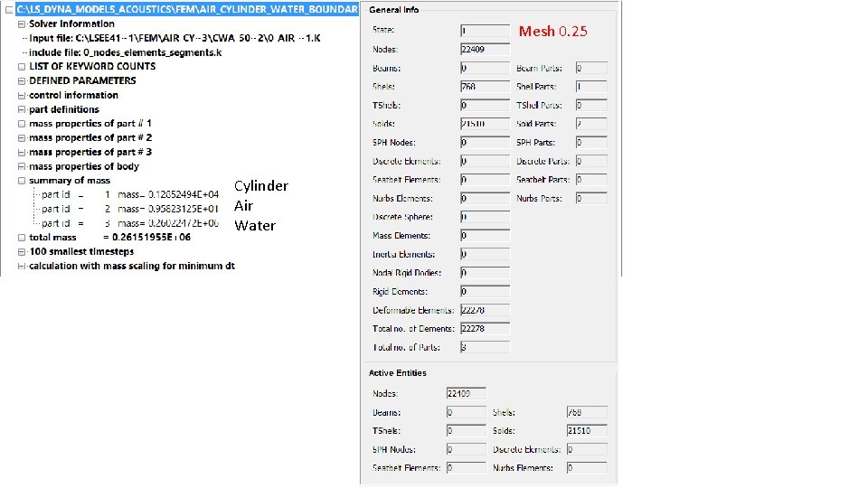
Task: Click Active Entities Shells field 768
Action: [x=587, y=412]
